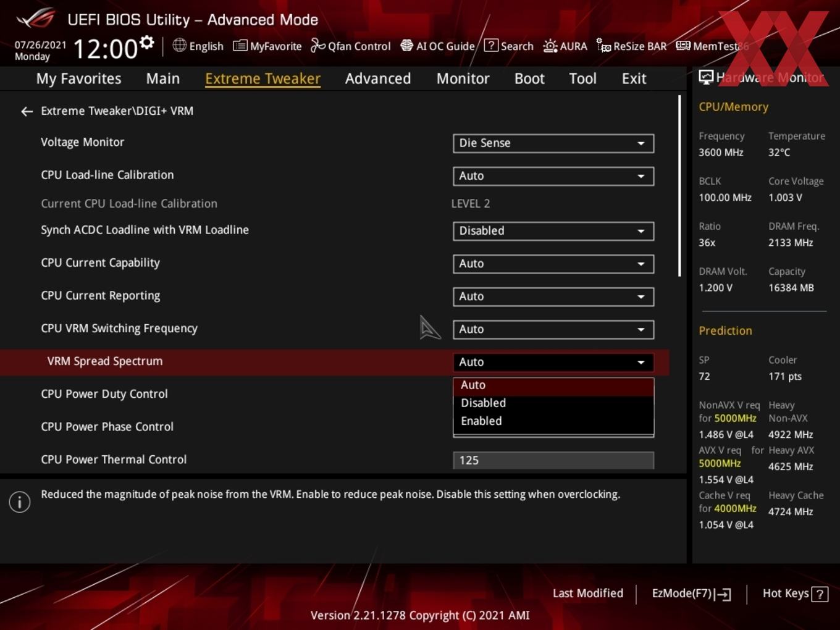This screenshot has width=840, height=630.
Task: Click Capacity 16384 MB value
Action: [791, 288]
